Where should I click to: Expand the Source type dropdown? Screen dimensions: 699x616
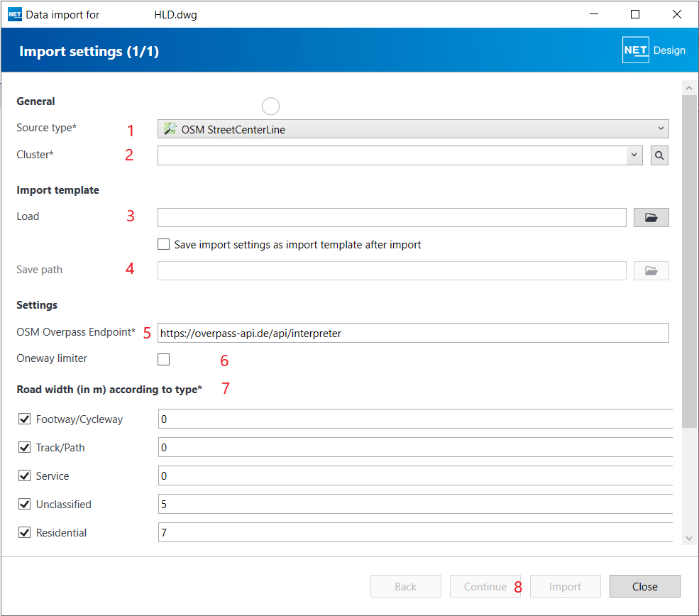tap(661, 129)
